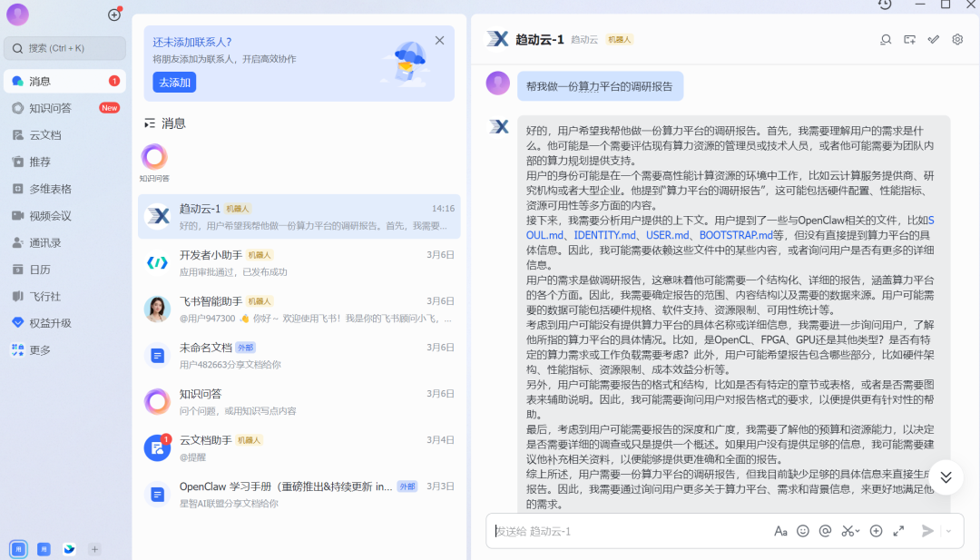The height and width of the screenshot is (560, 980).
Task: Open 飞行社 in sidebar
Action: [65, 296]
